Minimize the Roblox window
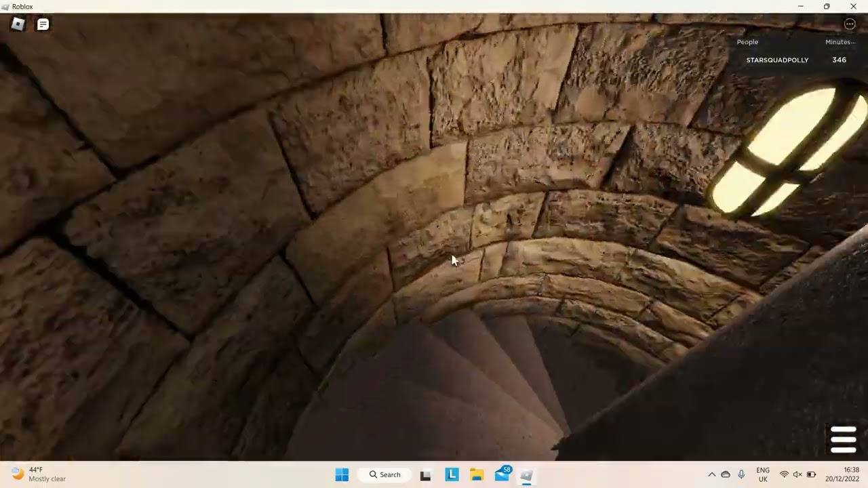868x488 pixels. (x=800, y=6)
